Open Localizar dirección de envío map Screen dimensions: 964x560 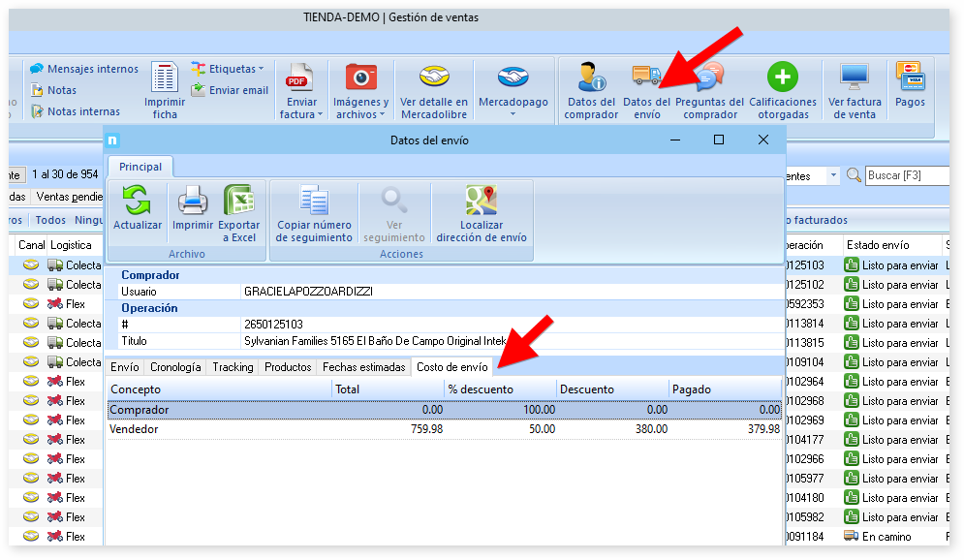(x=481, y=202)
